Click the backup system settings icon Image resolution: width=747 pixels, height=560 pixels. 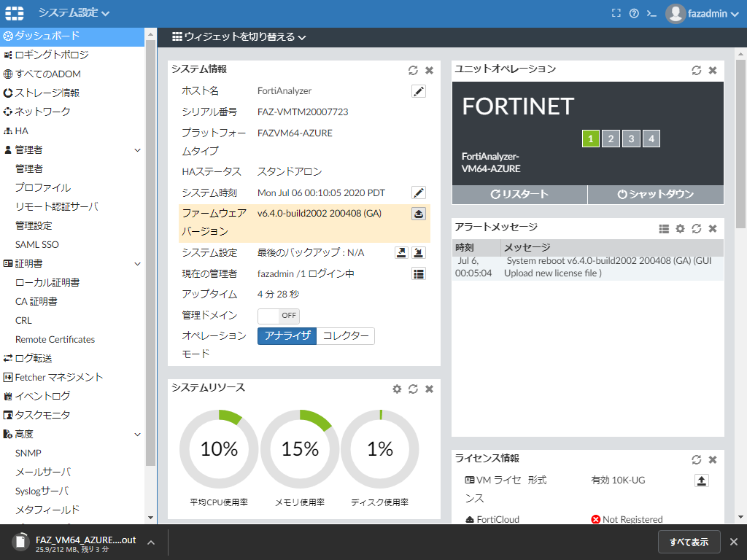(402, 252)
